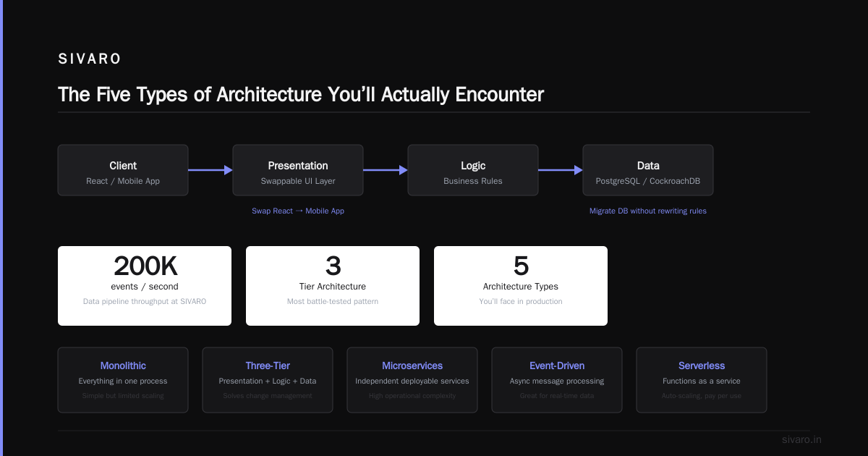868x456 pixels.
Task: Select the 'Swappable UI Layer' subtitle
Action: click(298, 181)
